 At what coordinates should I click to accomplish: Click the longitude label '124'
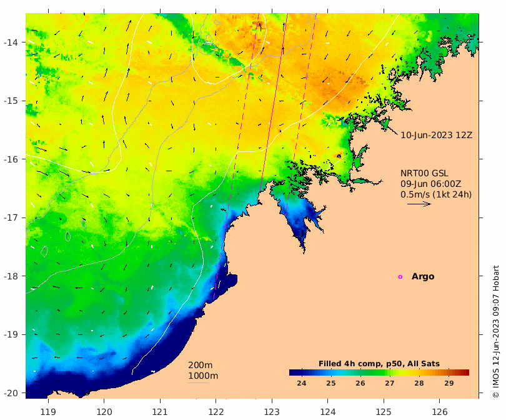327,412
